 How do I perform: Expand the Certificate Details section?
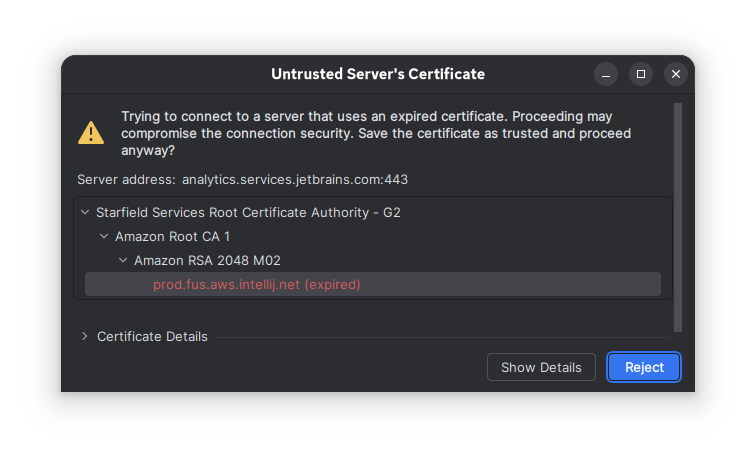tap(85, 336)
